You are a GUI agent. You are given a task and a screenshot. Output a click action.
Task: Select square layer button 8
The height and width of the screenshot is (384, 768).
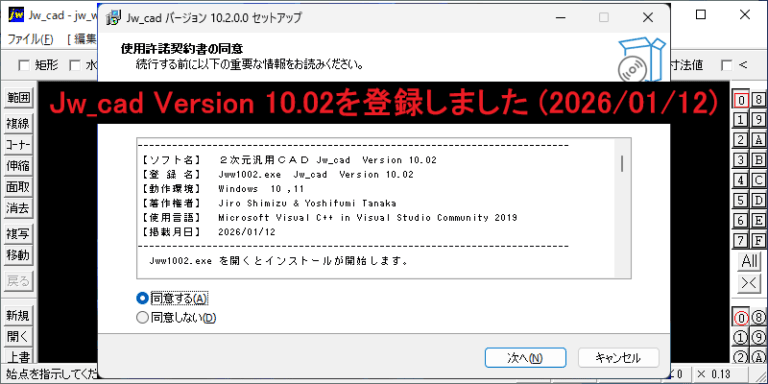pos(759,100)
